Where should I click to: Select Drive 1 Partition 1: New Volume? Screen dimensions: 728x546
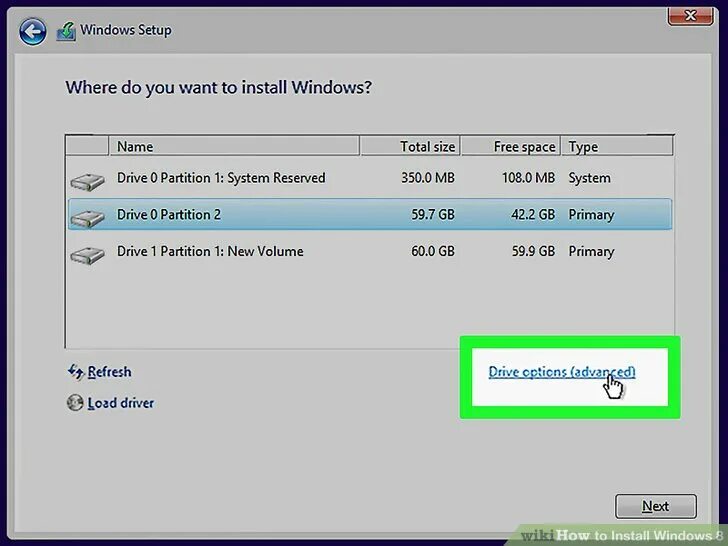(370, 251)
